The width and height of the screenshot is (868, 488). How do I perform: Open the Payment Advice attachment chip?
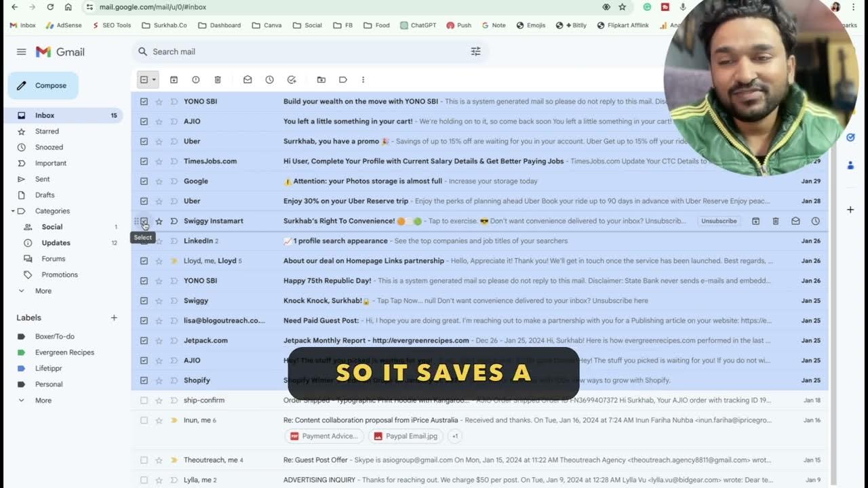tap(323, 436)
